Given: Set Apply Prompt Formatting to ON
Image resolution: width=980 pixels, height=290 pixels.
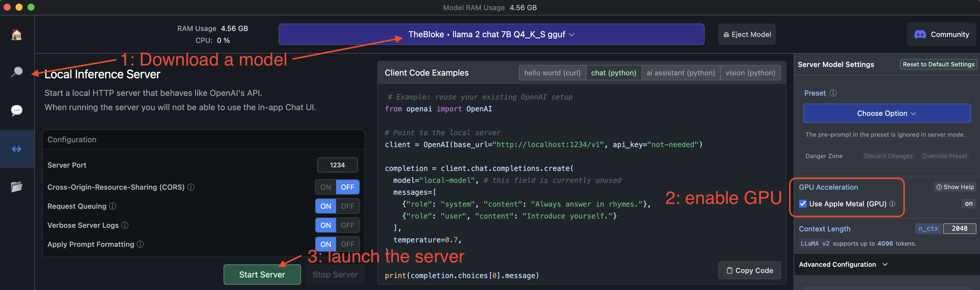Looking at the screenshot, I should 326,244.
